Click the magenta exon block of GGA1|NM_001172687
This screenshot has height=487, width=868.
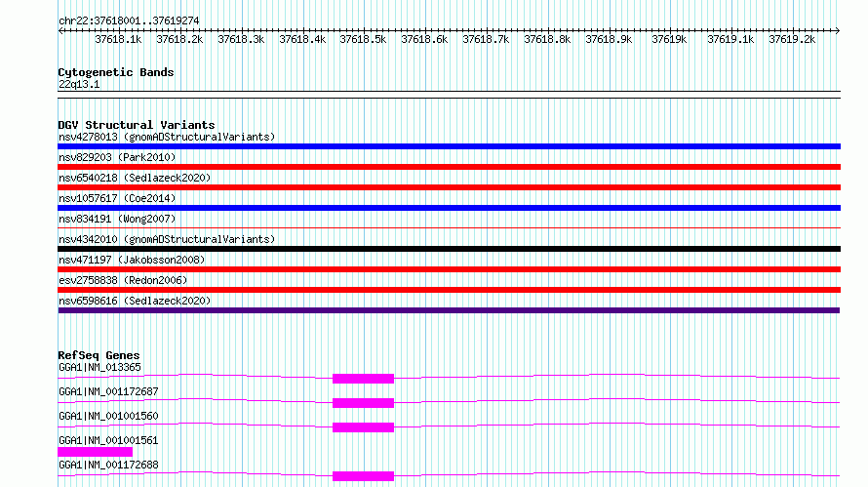coord(363,403)
